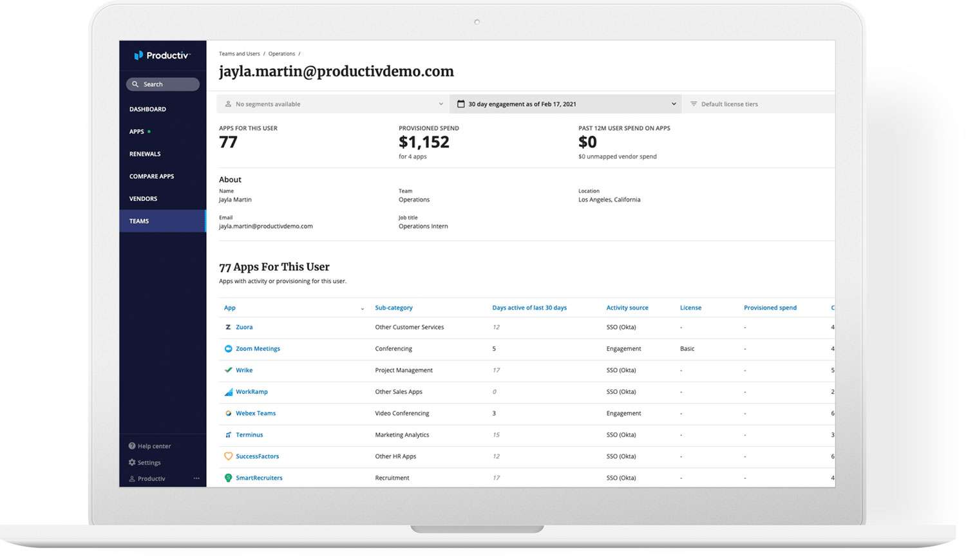966x560 pixels.
Task: Click in the Search input field
Action: pos(163,84)
